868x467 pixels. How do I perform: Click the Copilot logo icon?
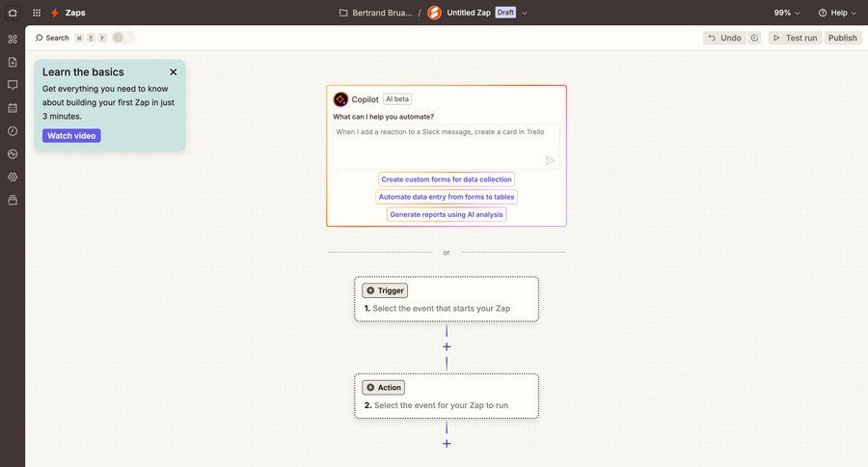340,99
